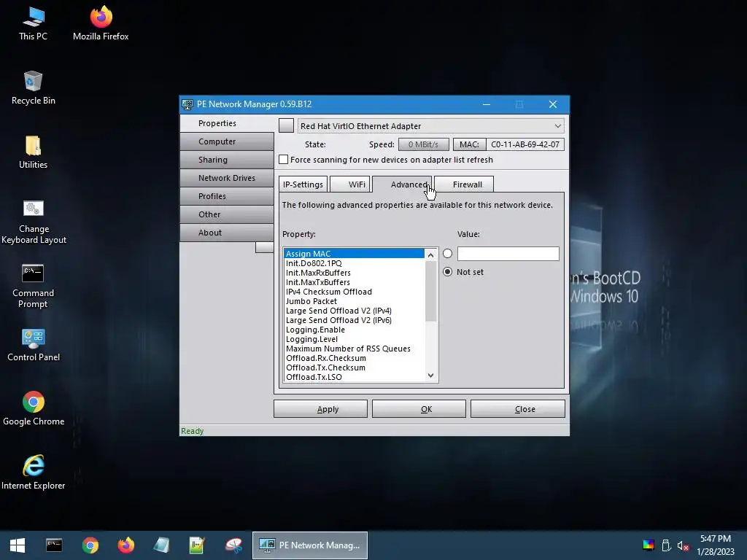Image resolution: width=747 pixels, height=560 pixels.
Task: Select Jumbo Packet property
Action: [354, 301]
